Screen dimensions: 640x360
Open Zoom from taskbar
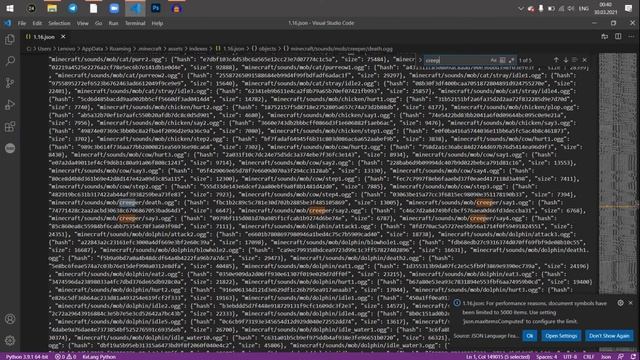tap(114, 8)
